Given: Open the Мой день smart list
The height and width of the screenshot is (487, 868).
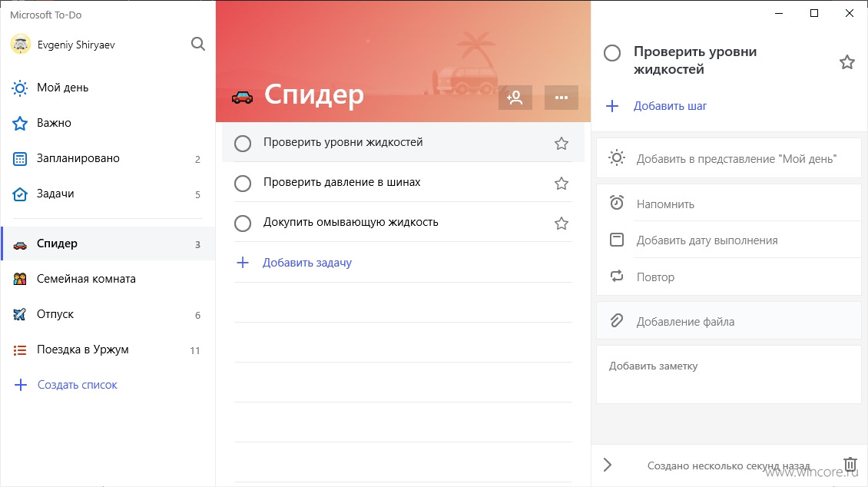Looking at the screenshot, I should point(108,88).
